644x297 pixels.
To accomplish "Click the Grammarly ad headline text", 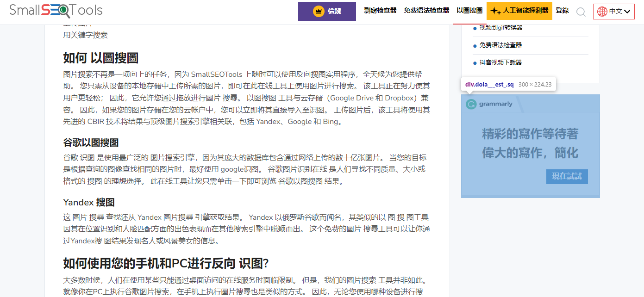I will (x=530, y=143).
